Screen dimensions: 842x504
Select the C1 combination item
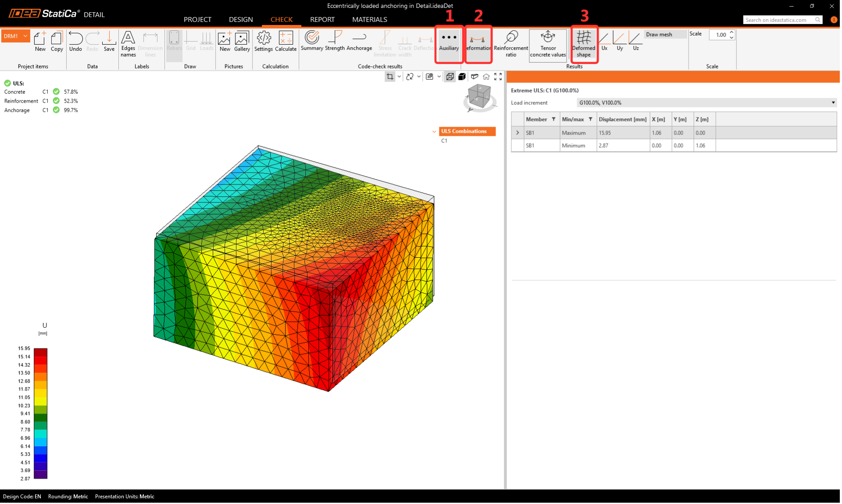tap(444, 141)
